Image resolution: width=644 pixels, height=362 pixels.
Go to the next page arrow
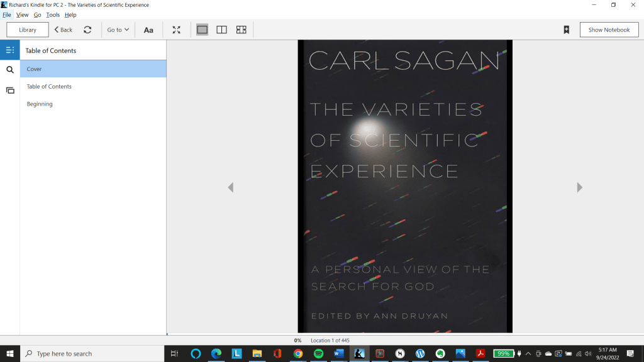pos(579,187)
